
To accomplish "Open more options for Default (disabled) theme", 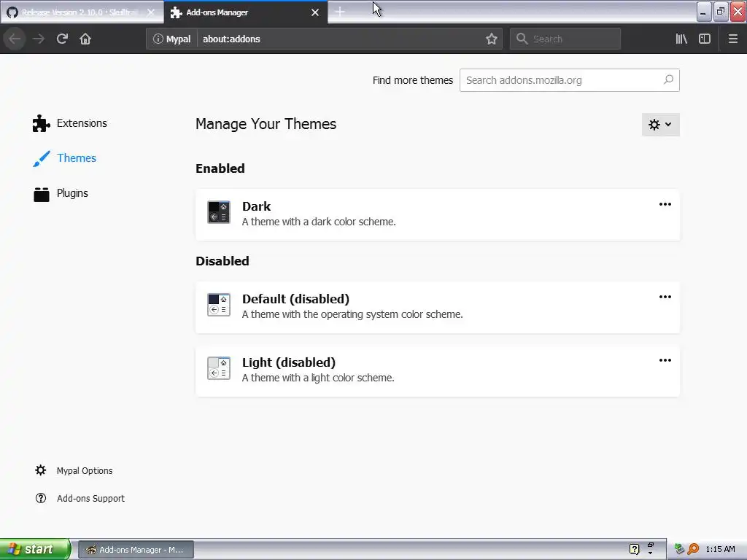I will pyautogui.click(x=665, y=297).
